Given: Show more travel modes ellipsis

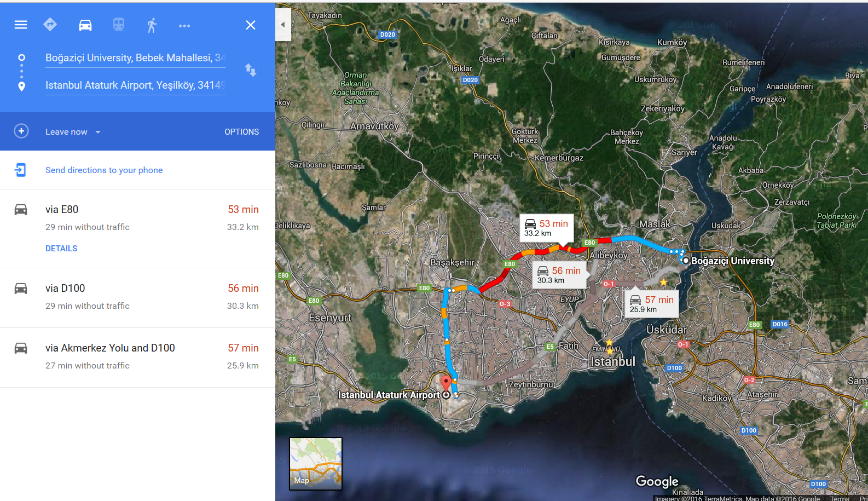Looking at the screenshot, I should (x=184, y=26).
